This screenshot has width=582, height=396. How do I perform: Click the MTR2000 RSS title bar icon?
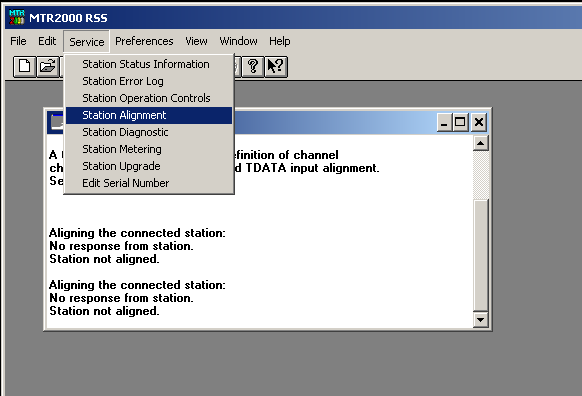click(x=17, y=17)
